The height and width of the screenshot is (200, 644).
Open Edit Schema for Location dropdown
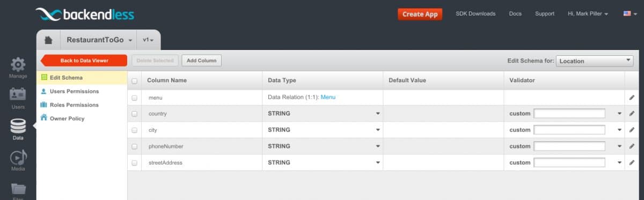click(595, 61)
